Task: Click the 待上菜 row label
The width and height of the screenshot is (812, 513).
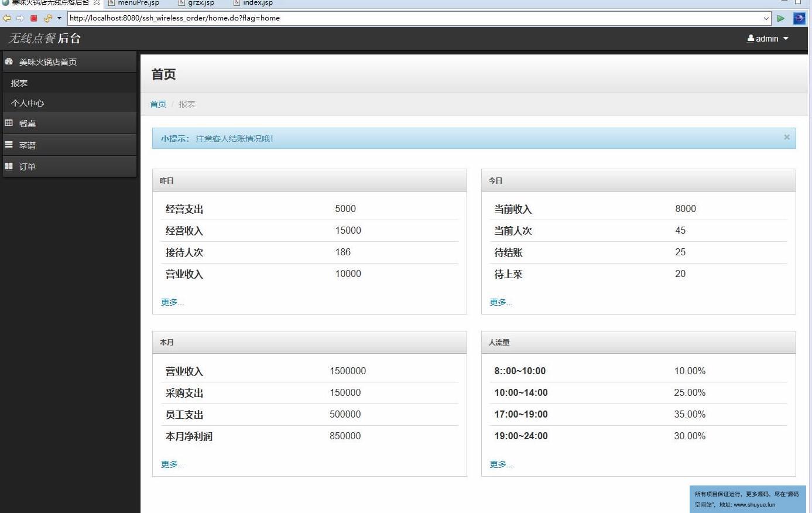Action: (508, 274)
